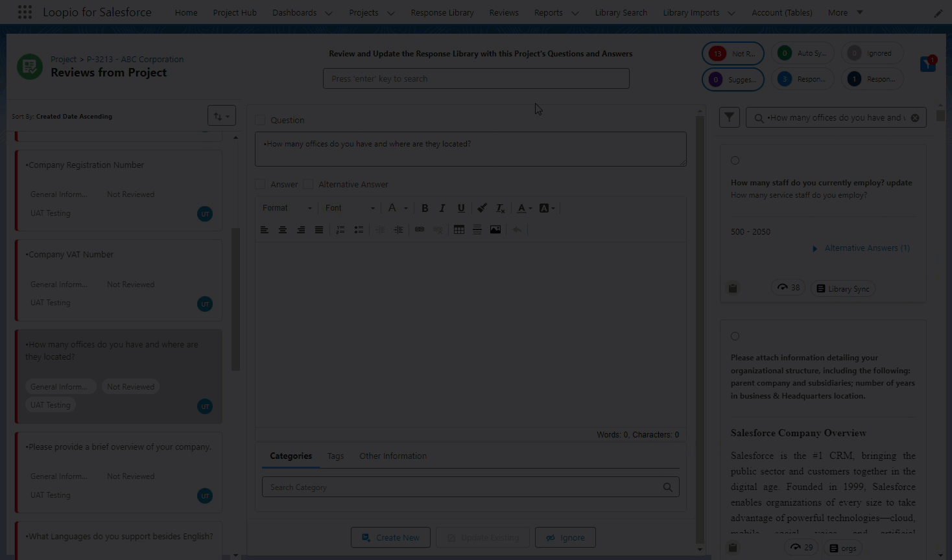Image resolution: width=952 pixels, height=560 pixels.
Task: Center align text in the editor
Action: click(x=283, y=229)
